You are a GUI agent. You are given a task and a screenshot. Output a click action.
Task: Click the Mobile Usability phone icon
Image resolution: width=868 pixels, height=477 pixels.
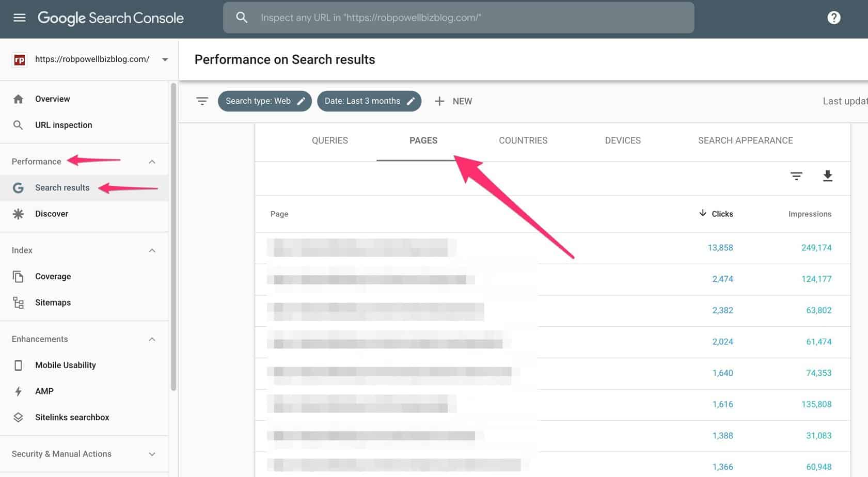point(18,365)
